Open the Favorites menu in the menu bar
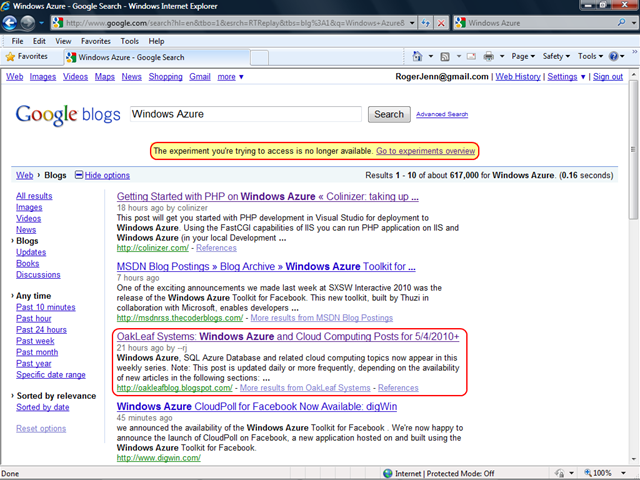The image size is (640, 480). 96,41
